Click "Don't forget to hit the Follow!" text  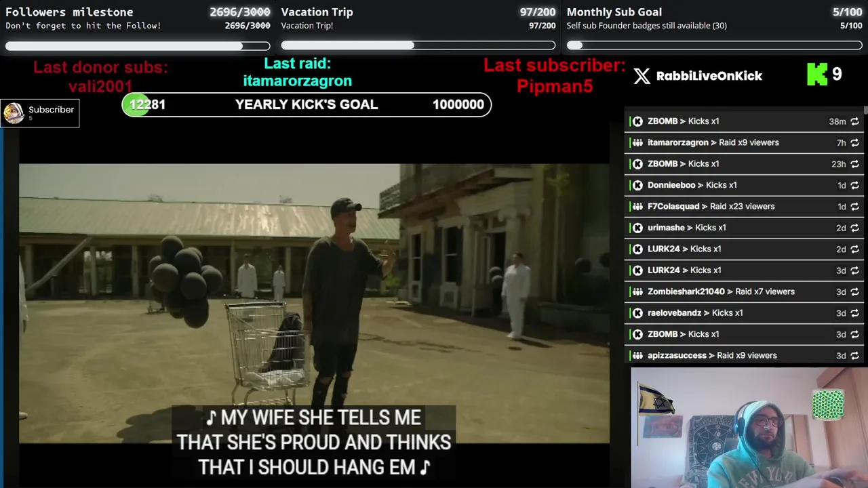(83, 26)
